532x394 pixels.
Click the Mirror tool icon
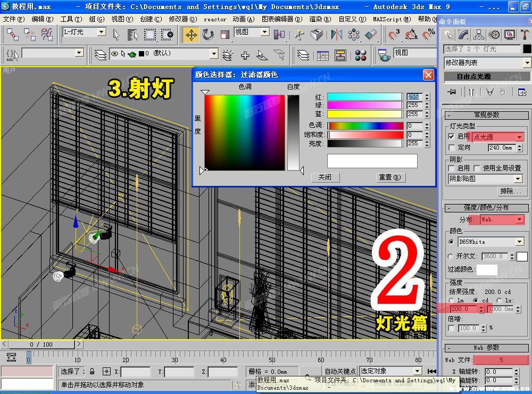coord(336,35)
